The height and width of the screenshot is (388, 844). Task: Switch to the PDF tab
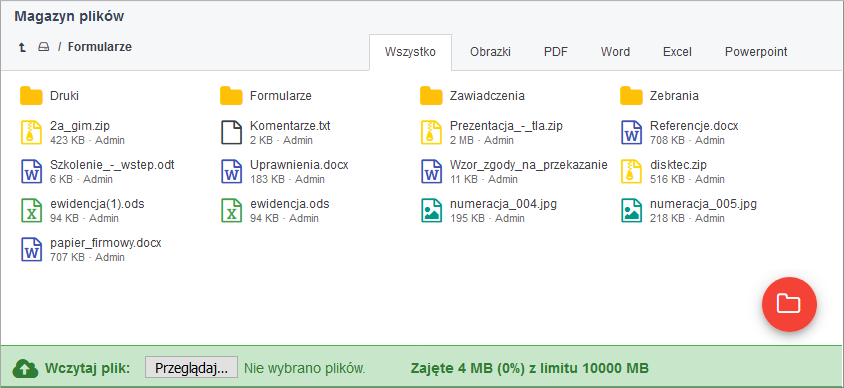point(555,52)
